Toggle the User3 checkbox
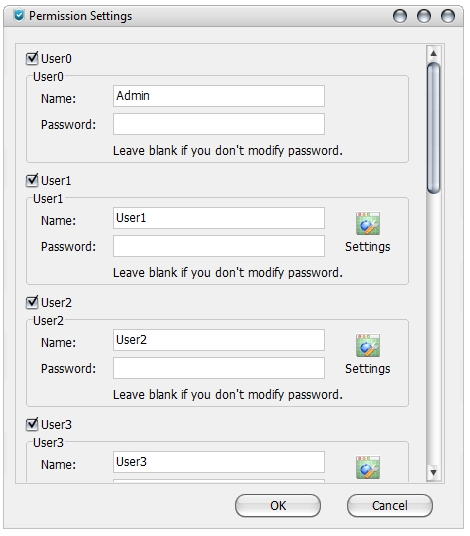The height and width of the screenshot is (536, 470). (x=32, y=424)
